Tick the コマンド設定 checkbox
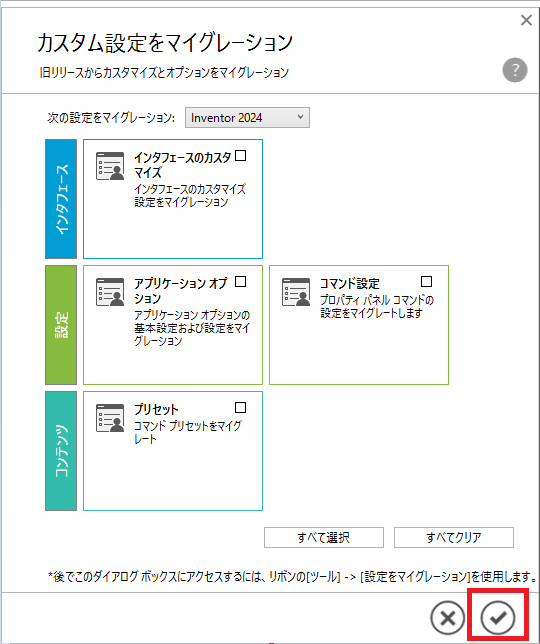 pos(427,282)
